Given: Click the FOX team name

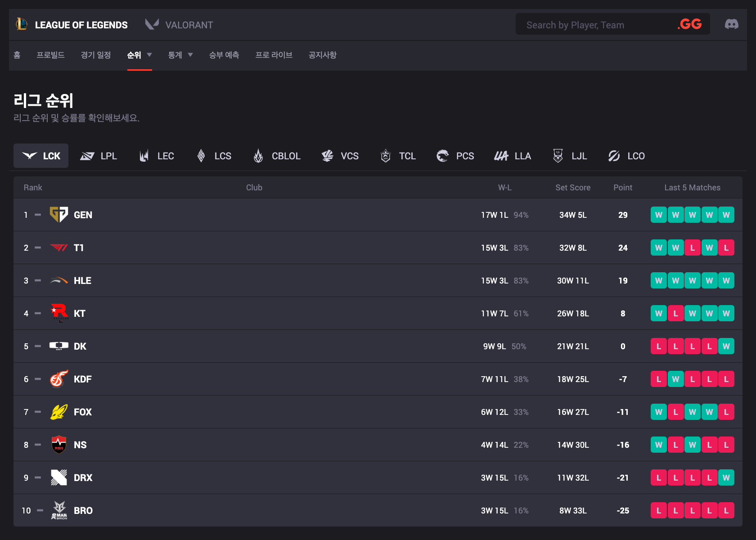Looking at the screenshot, I should 83,412.
